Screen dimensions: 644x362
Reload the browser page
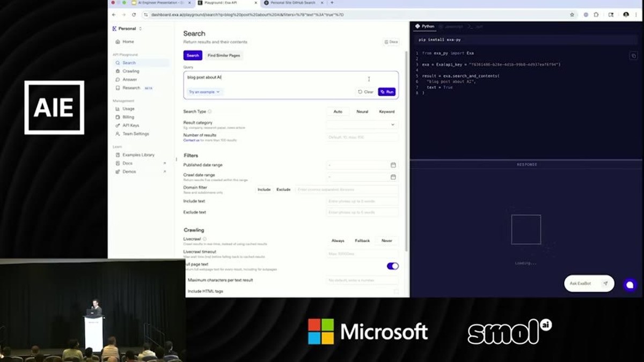[135, 14]
